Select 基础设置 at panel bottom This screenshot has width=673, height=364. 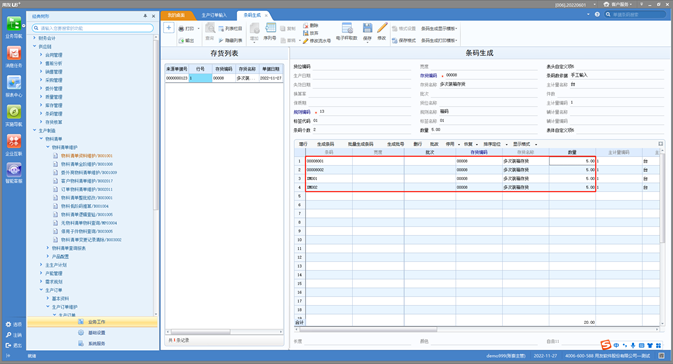pyautogui.click(x=92, y=333)
